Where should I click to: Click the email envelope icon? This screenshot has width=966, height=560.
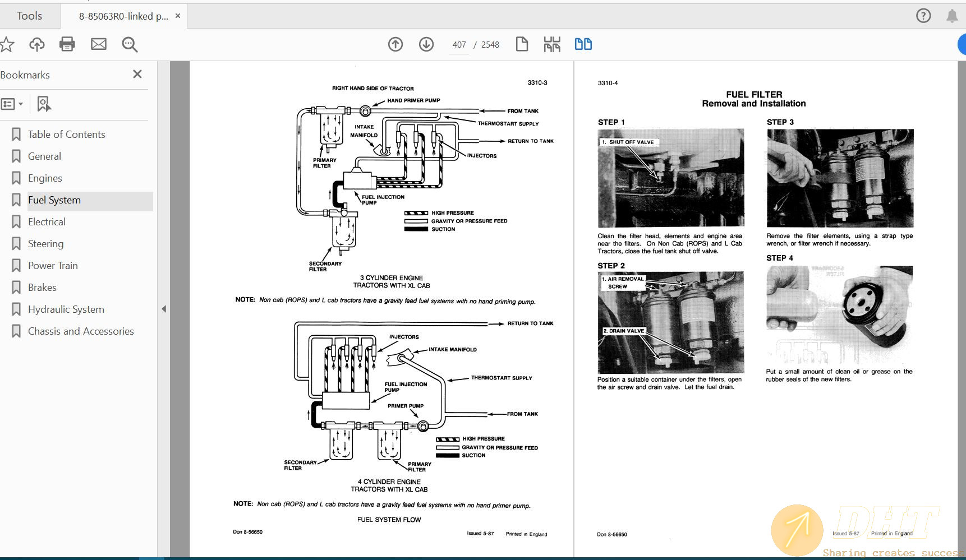tap(99, 44)
